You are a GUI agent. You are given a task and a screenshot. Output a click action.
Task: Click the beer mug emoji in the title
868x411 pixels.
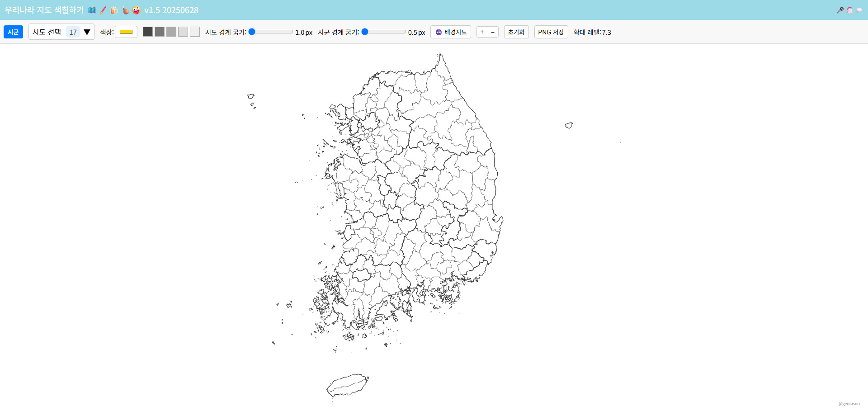(114, 10)
